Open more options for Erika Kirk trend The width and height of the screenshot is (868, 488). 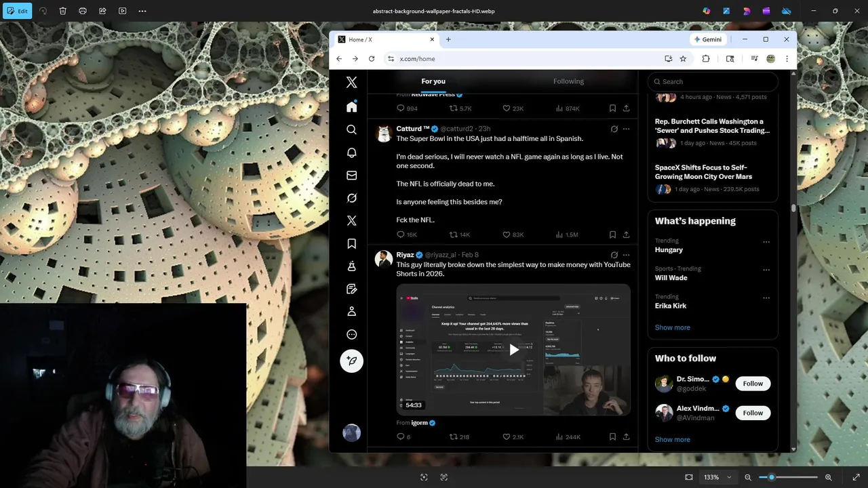(x=766, y=298)
